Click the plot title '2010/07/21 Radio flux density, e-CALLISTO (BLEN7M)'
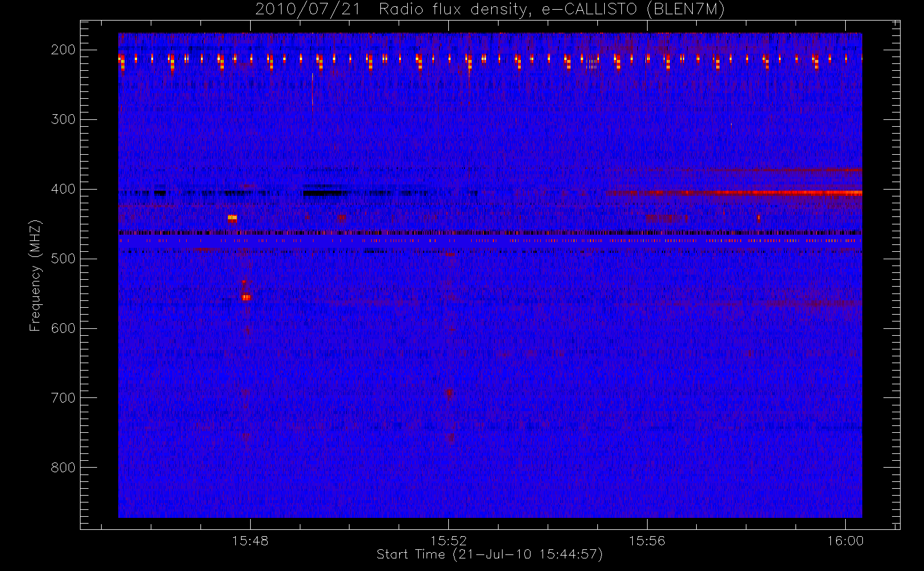The image size is (924, 571). coord(490,10)
